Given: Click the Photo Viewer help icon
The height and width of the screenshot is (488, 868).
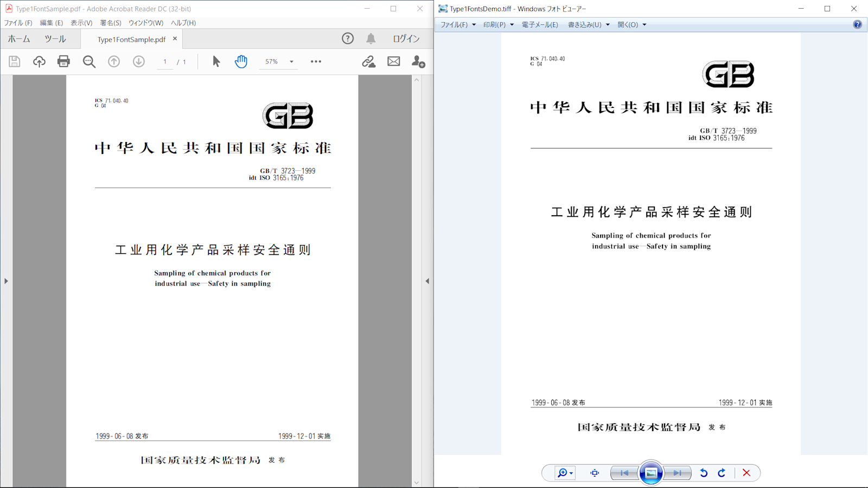Looking at the screenshot, I should click(857, 24).
